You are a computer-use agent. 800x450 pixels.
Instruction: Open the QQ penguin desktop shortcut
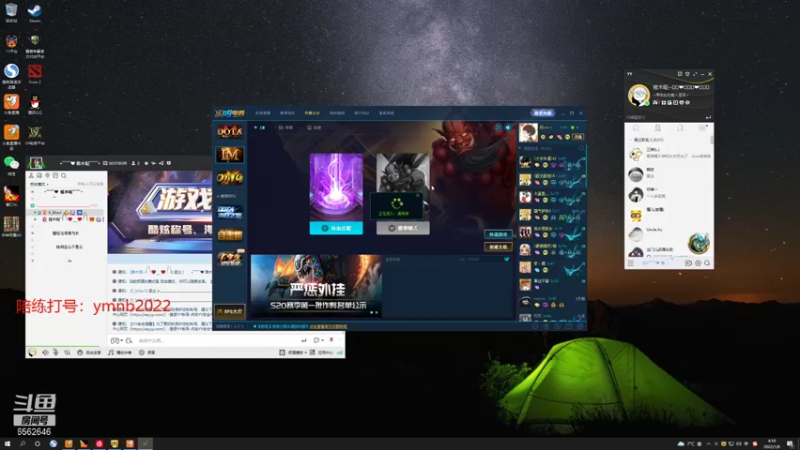35,104
